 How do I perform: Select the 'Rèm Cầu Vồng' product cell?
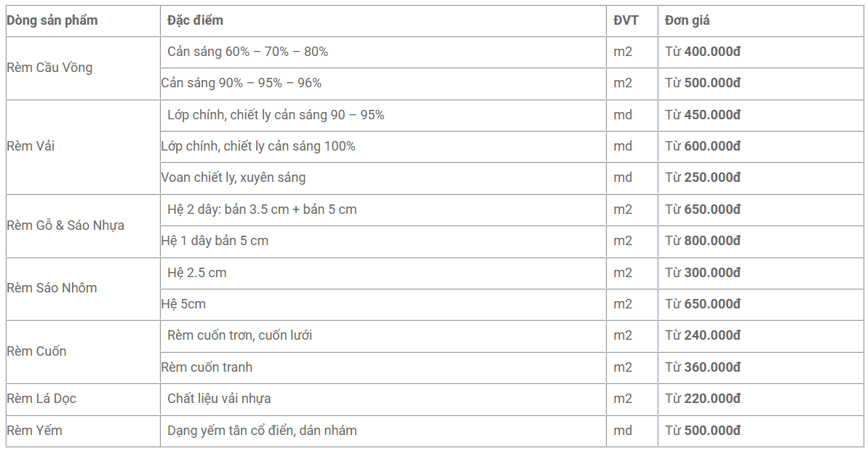(x=49, y=68)
